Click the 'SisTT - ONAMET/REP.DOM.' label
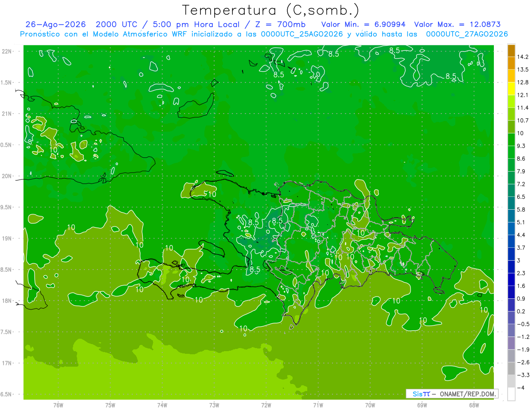The image size is (532, 411). tap(452, 394)
